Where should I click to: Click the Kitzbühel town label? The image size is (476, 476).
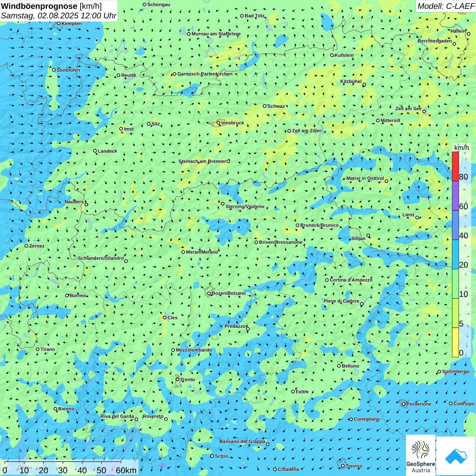click(351, 81)
